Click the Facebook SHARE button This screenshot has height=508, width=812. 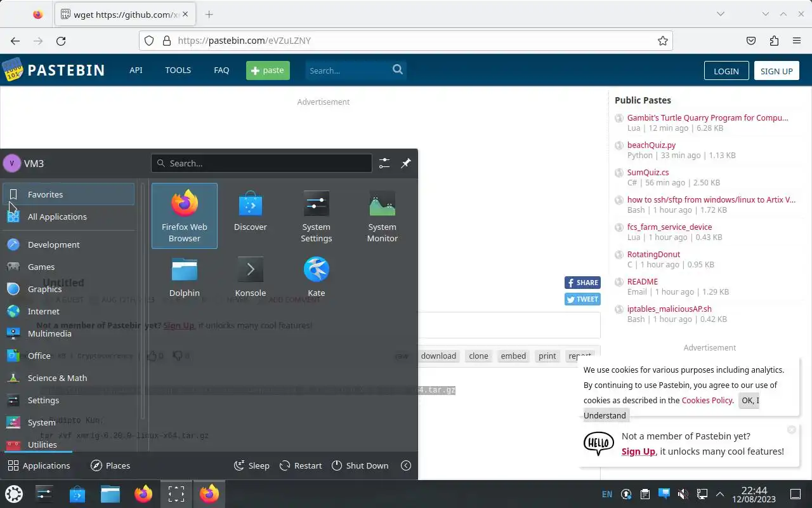tap(582, 283)
